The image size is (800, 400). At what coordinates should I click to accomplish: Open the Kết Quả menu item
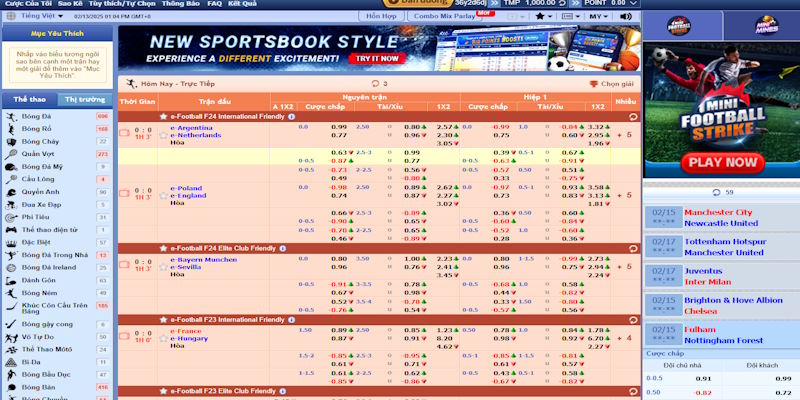pyautogui.click(x=242, y=4)
